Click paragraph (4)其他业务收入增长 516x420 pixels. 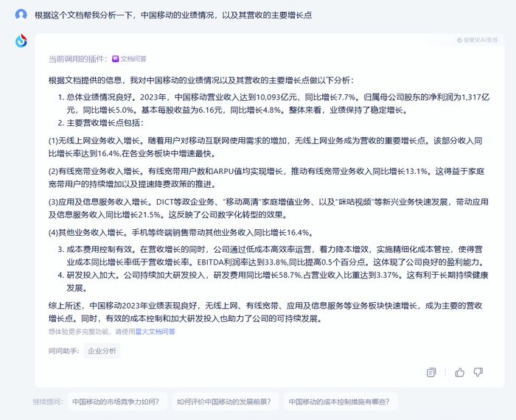[181, 233]
